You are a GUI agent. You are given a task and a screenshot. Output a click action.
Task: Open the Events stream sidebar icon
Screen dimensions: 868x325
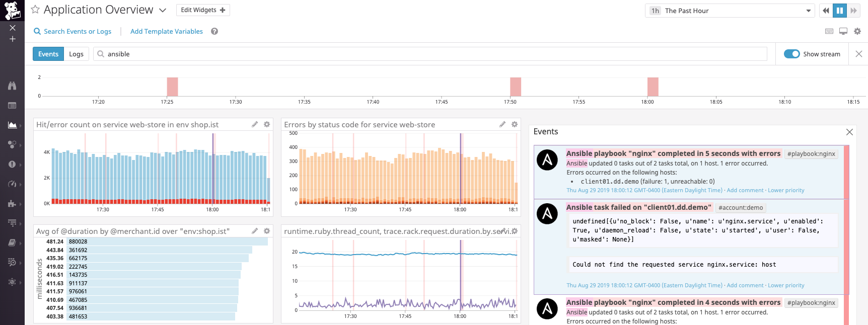click(12, 105)
